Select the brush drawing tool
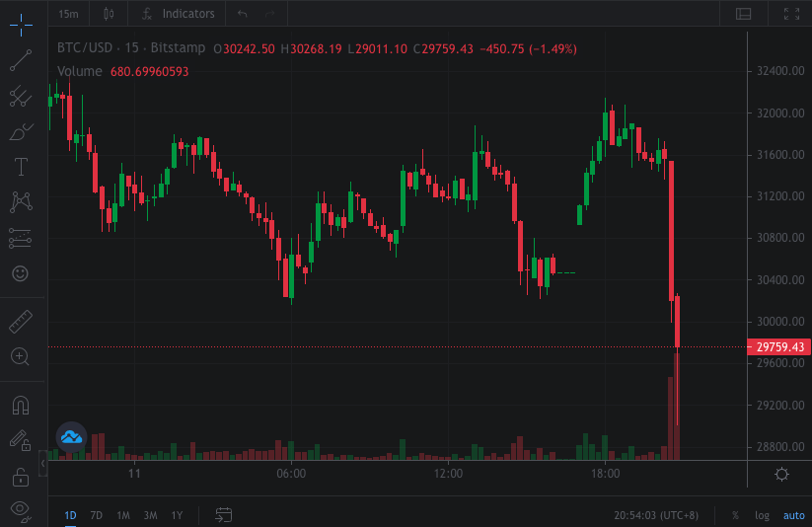This screenshot has width=812, height=527. [x=21, y=131]
